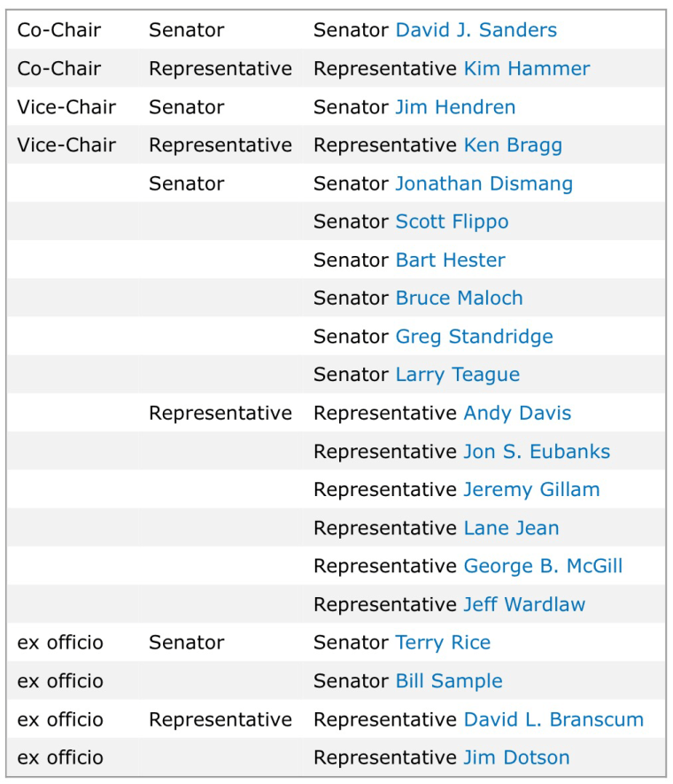The image size is (673, 784).
Task: Open the Jeff Wardlaw link
Action: [x=524, y=604]
